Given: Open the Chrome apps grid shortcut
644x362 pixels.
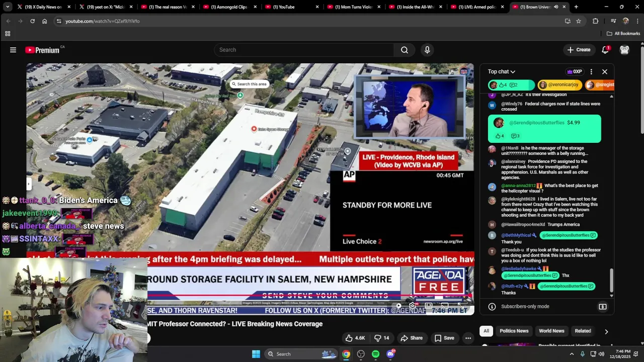Looking at the screenshot, I should pyautogui.click(x=8, y=34).
